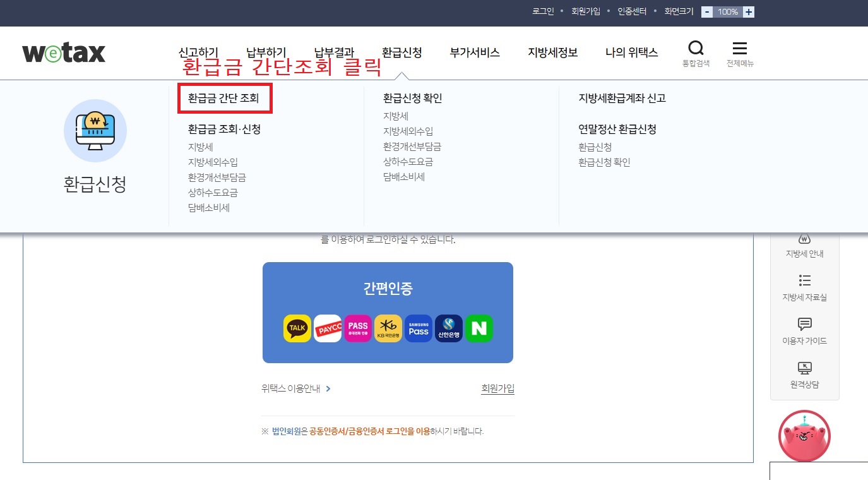This screenshot has width=868, height=480.
Task: Open the 통합검색 search icon
Action: (696, 48)
